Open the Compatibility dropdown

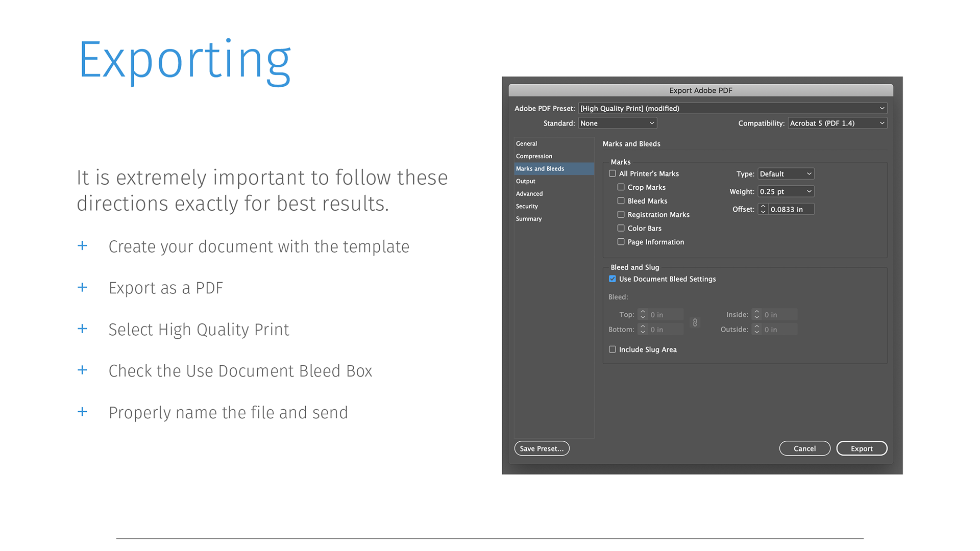(837, 123)
